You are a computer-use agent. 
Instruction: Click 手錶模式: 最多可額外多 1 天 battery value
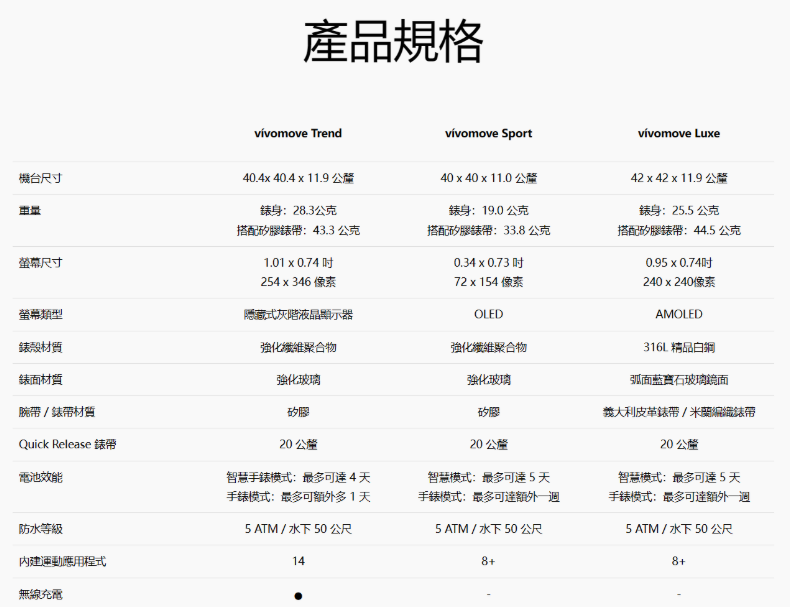298,497
